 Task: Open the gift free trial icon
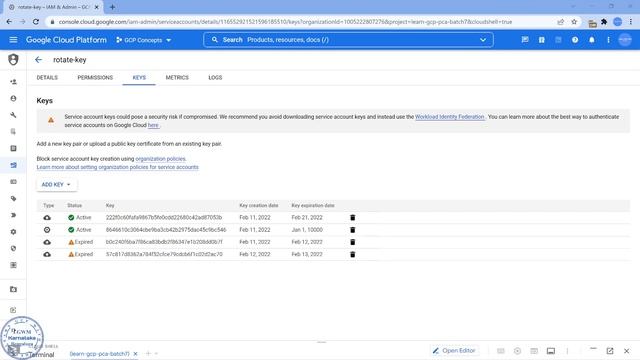pos(541,40)
